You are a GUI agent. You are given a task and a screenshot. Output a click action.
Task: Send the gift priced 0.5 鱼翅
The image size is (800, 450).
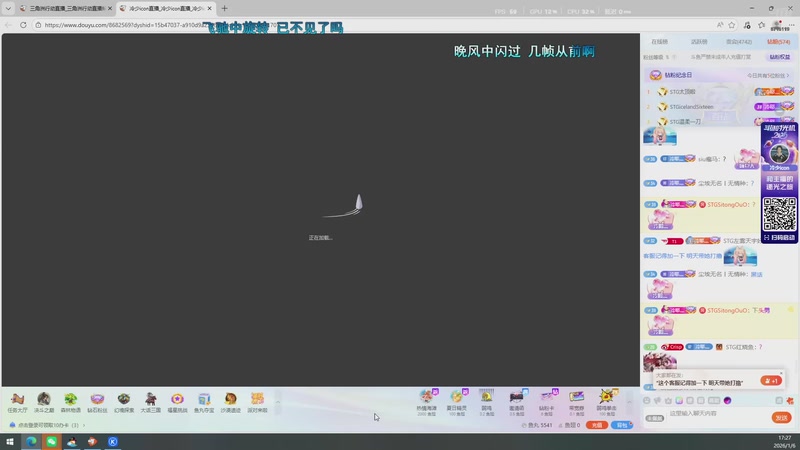pos(516,403)
